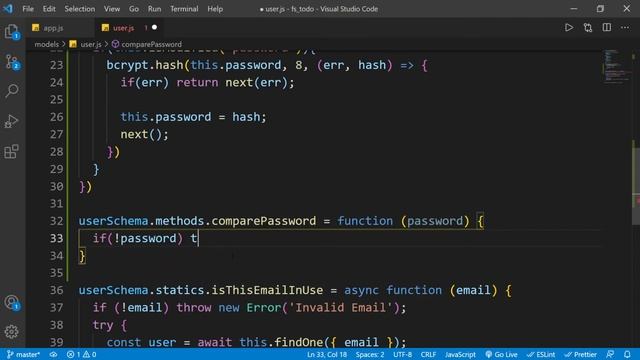This screenshot has height=360, width=640.
Task: Open the Source Control view
Action: tap(12, 62)
